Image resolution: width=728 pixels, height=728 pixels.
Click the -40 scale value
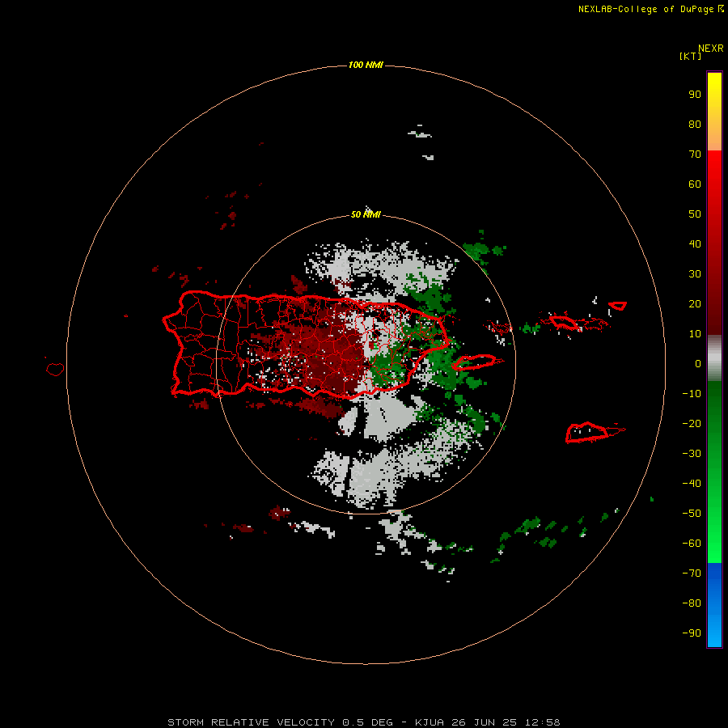coord(692,484)
